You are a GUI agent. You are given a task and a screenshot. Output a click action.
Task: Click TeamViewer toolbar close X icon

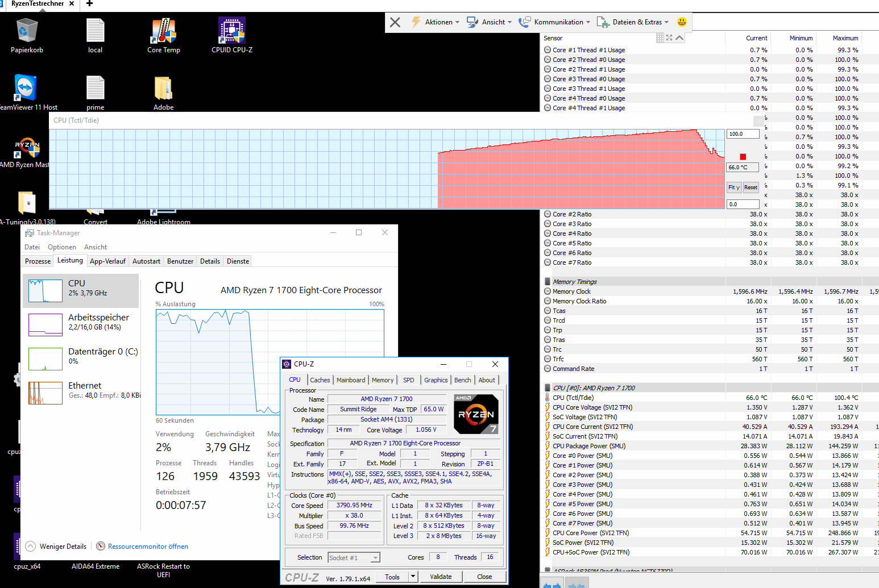point(395,22)
